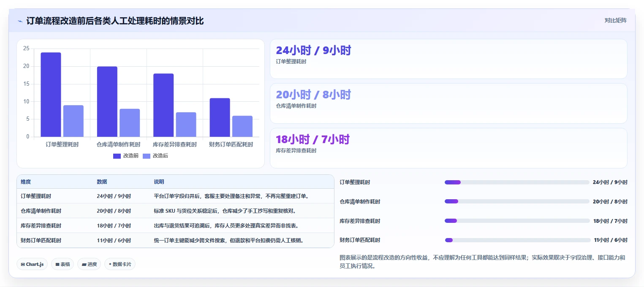Click the 订单整理耗时 cell in the table

[x=36, y=196]
